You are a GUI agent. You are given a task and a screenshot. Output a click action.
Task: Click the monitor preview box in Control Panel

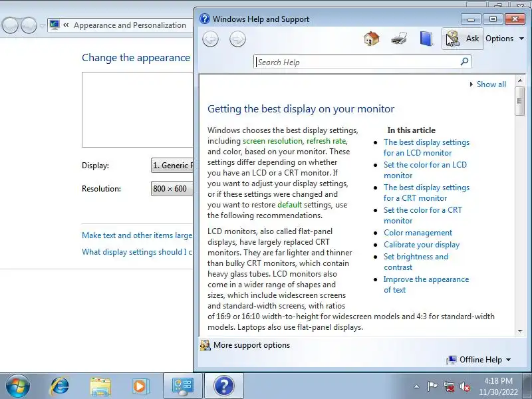tap(138, 110)
